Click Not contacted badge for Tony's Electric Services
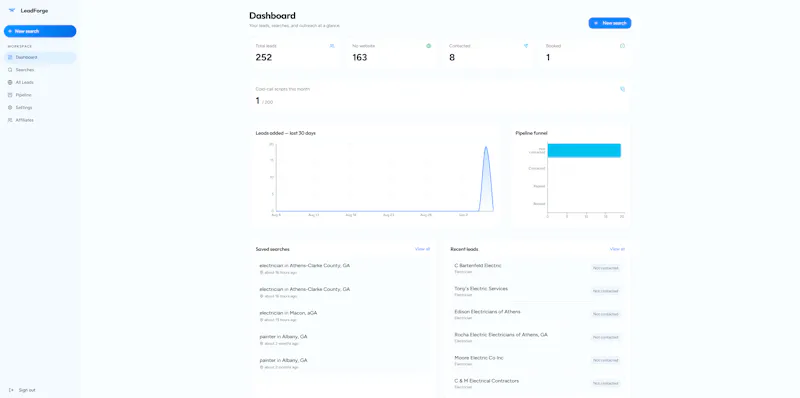The image size is (800, 398). pyautogui.click(x=606, y=291)
